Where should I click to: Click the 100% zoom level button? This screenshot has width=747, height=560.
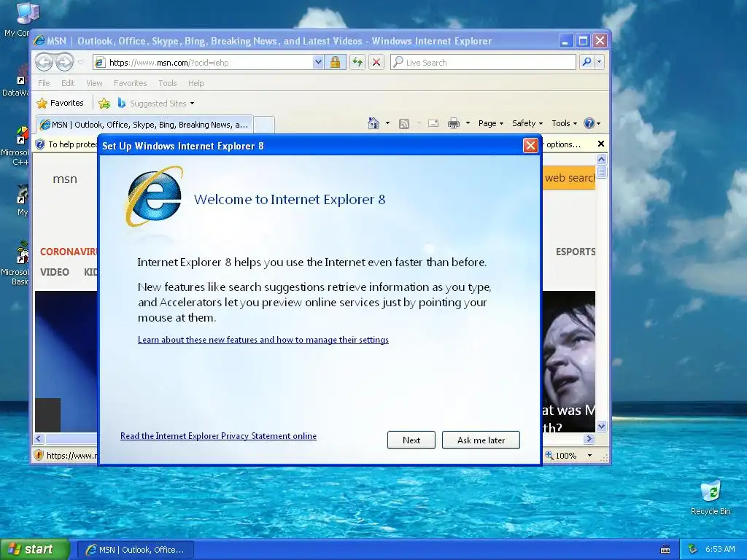pyautogui.click(x=561, y=455)
